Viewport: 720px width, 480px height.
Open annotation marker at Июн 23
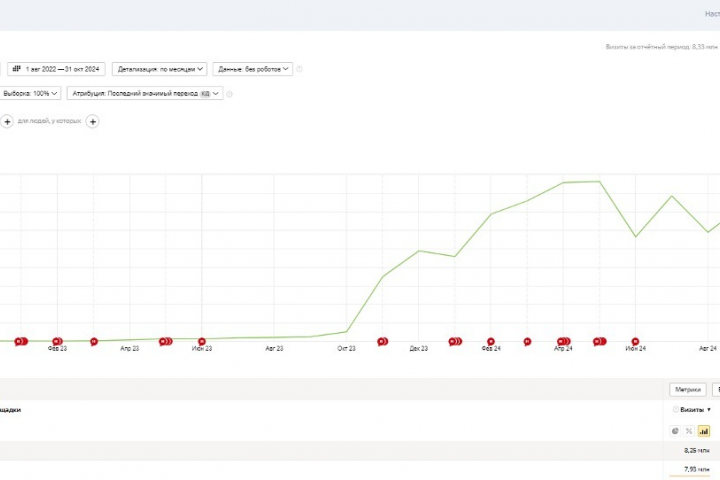pyautogui.click(x=202, y=341)
